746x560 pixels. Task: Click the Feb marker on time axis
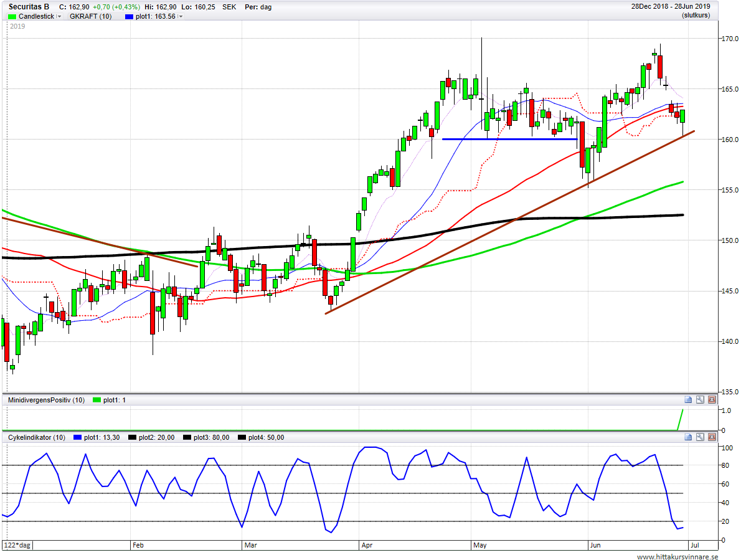coord(138,545)
